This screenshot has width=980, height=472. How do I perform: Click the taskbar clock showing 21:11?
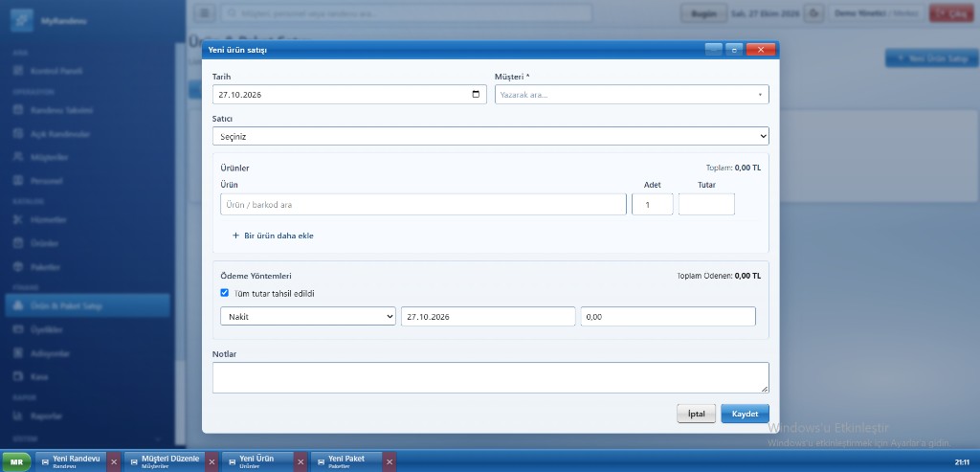pos(962,462)
